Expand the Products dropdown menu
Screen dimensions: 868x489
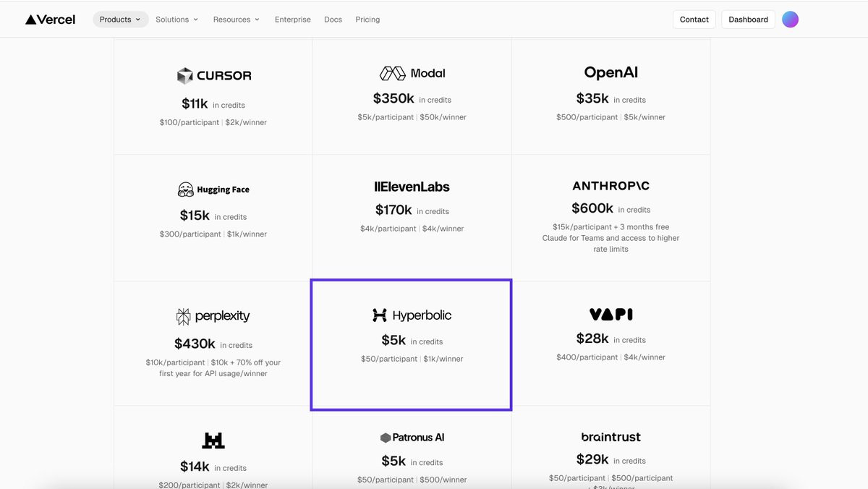pyautogui.click(x=121, y=20)
